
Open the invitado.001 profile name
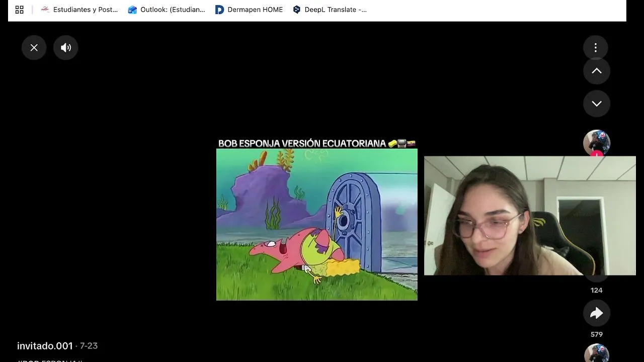point(45,346)
